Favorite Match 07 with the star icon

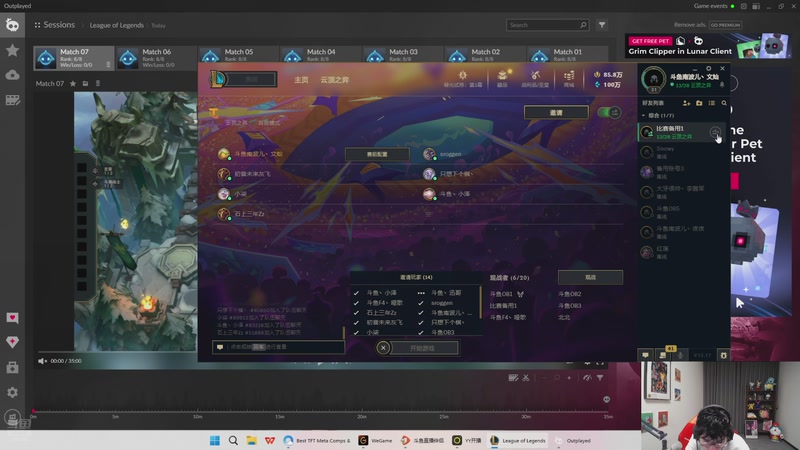click(73, 83)
